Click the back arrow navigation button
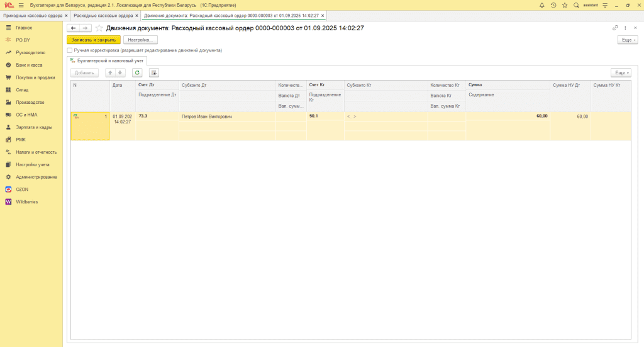 [73, 28]
